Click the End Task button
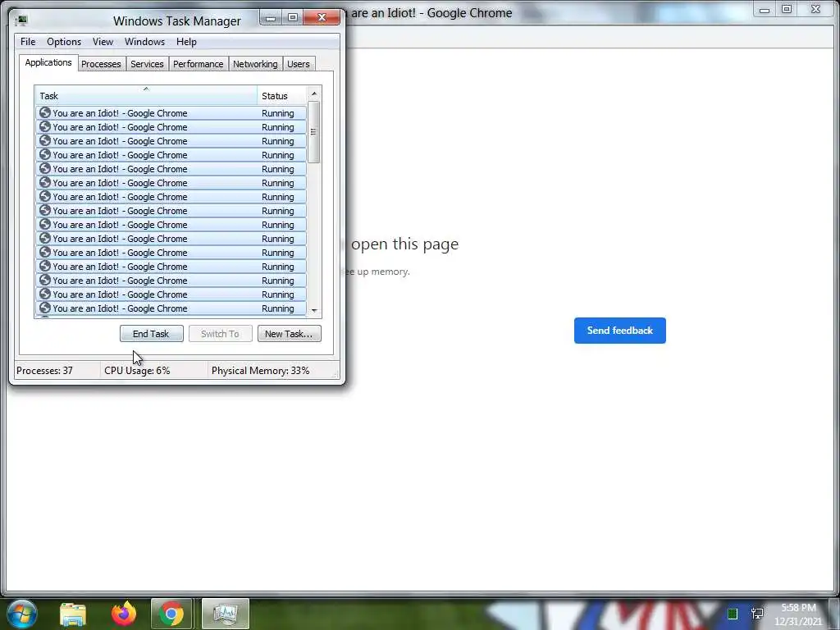Screen dimensions: 840x630 (x=151, y=334)
